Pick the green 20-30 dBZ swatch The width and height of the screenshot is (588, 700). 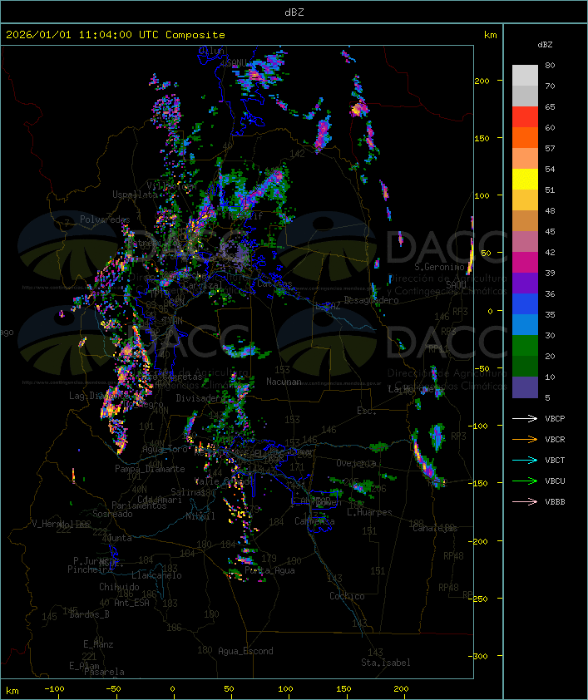(525, 345)
